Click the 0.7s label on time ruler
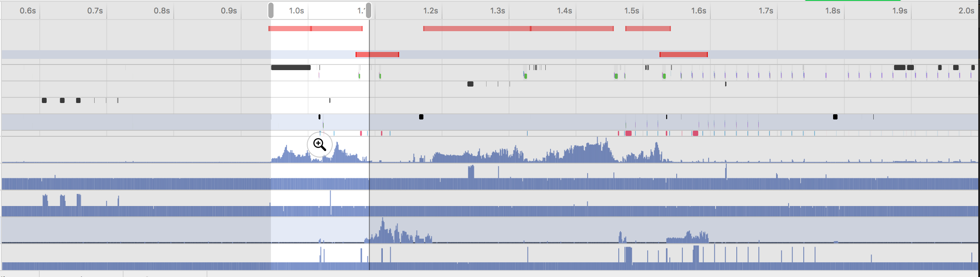The width and height of the screenshot is (980, 277). [x=95, y=11]
